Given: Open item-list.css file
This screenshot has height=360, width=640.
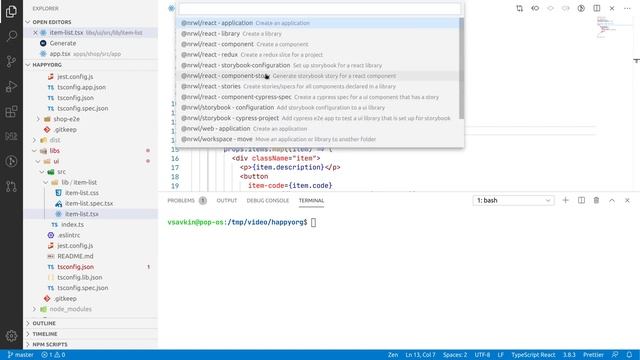Looking at the screenshot, I should click(82, 193).
